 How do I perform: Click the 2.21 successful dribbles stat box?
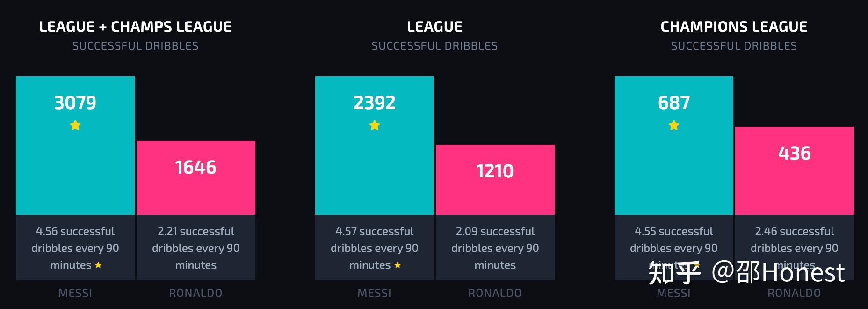tap(196, 248)
